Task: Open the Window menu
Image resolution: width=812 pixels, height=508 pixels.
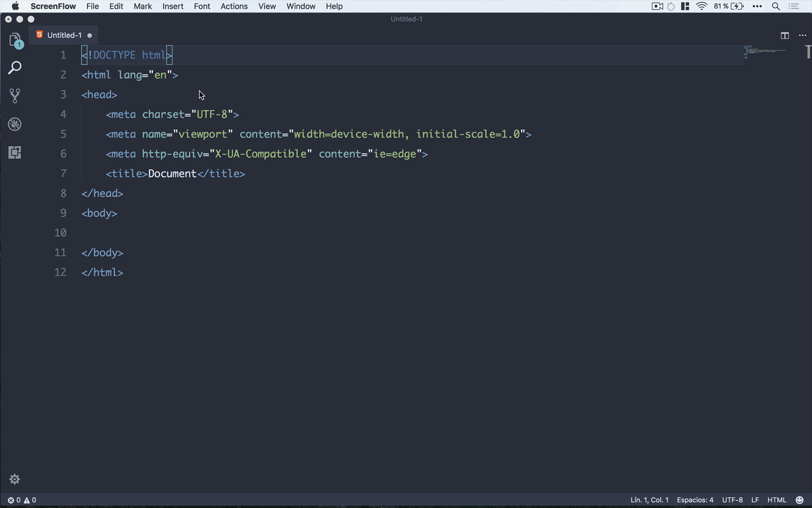Action: tap(301, 6)
